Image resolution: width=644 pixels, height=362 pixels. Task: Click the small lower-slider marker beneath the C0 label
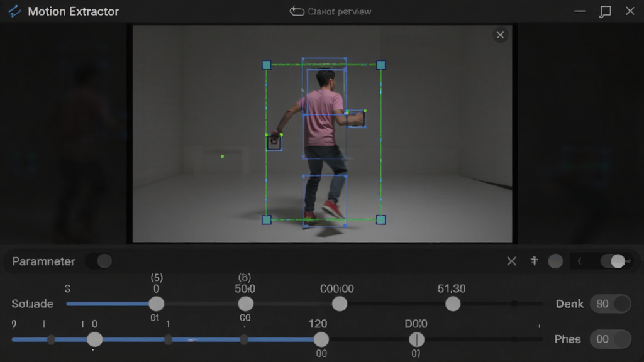[244, 339]
